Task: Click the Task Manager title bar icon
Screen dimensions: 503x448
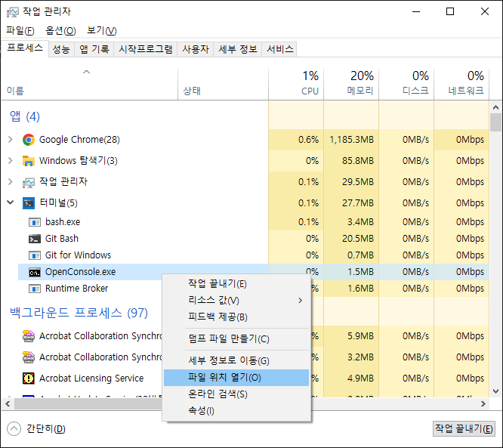Action: click(13, 12)
